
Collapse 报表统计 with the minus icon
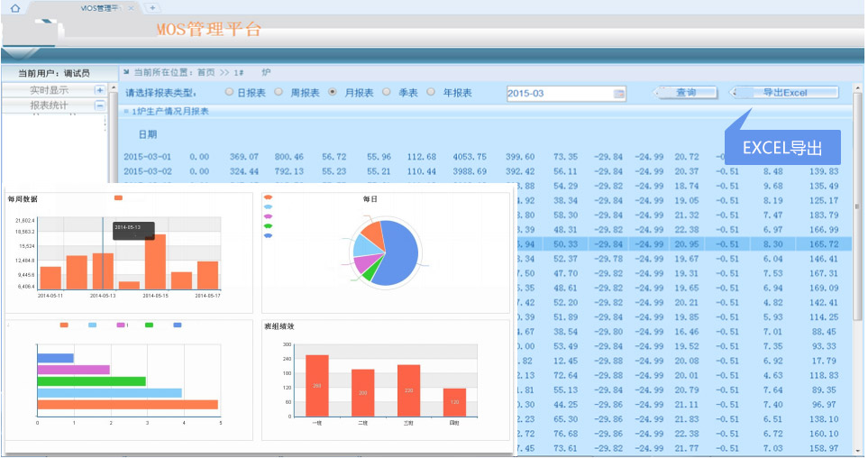100,105
